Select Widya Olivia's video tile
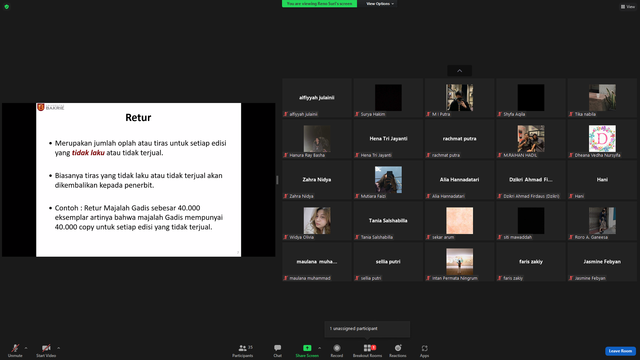 click(317, 221)
